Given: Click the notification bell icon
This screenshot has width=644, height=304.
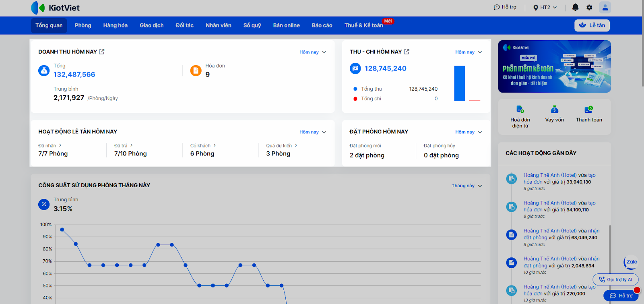Looking at the screenshot, I should click(575, 7).
